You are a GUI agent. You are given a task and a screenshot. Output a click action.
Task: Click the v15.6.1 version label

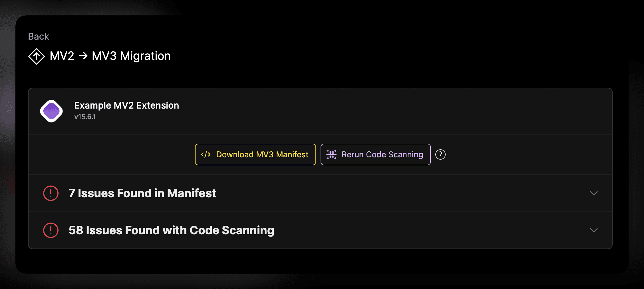(x=85, y=117)
